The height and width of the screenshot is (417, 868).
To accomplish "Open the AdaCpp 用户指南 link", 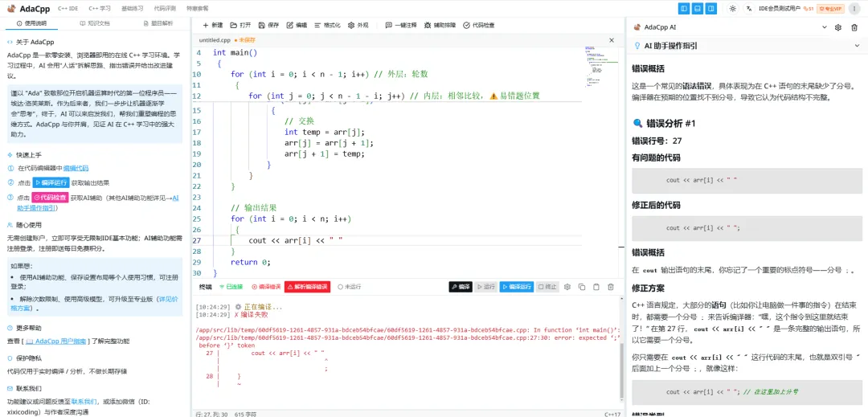I will (57, 341).
